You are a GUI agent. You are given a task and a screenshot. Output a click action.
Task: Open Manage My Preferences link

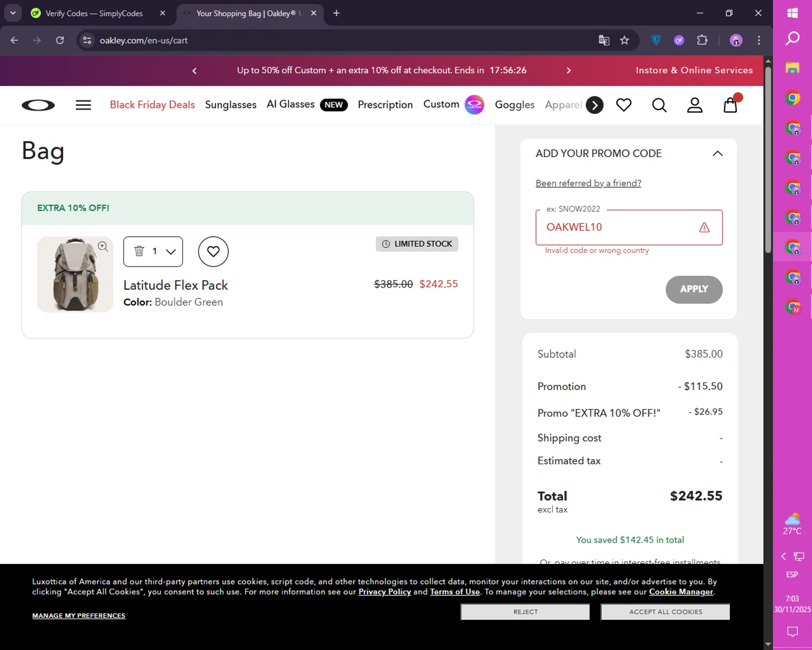(78, 616)
